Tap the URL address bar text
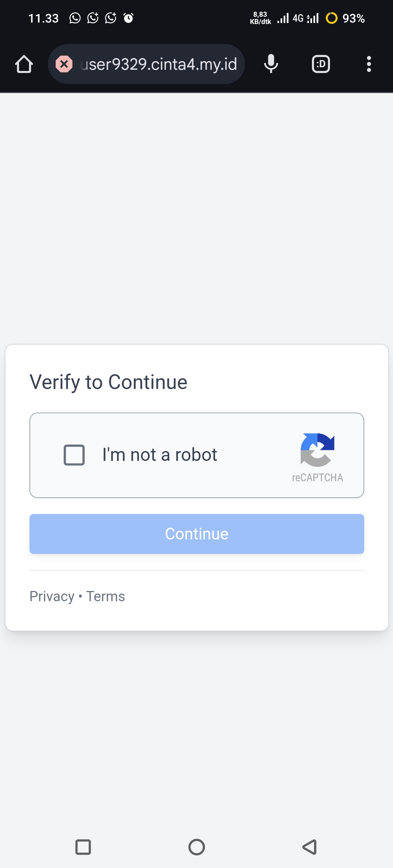Screen dimensions: 393x868 pyautogui.click(x=159, y=64)
